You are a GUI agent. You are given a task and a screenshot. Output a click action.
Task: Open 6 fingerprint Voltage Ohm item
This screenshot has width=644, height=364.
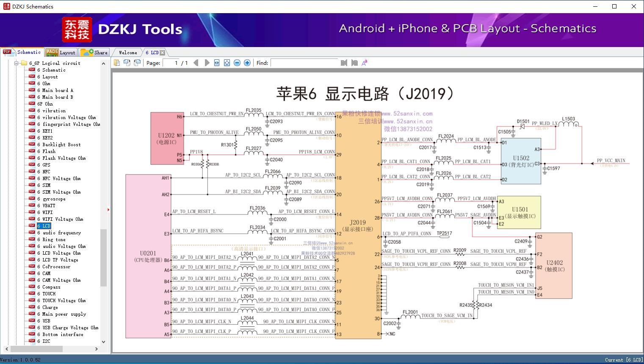pyautogui.click(x=69, y=124)
